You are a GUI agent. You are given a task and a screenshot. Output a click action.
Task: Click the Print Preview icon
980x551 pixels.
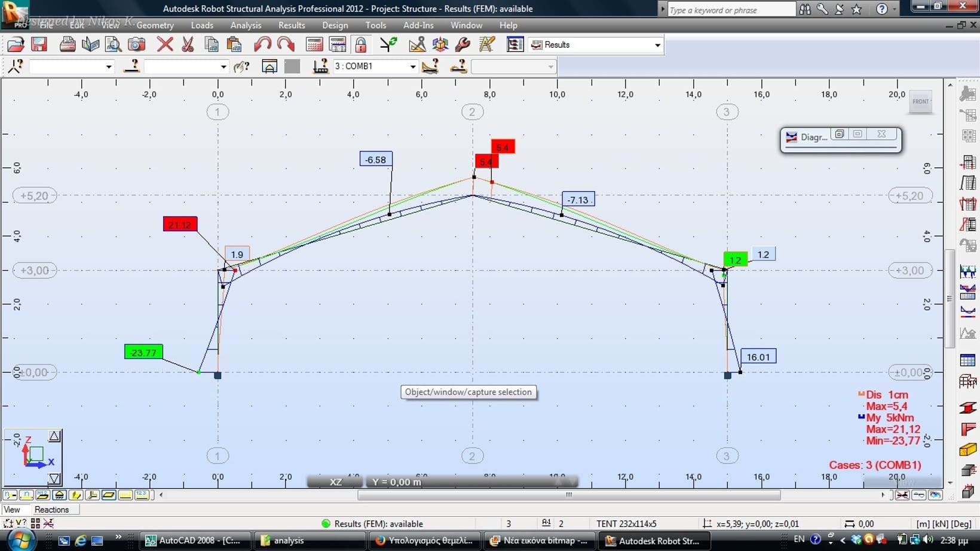pos(113,45)
